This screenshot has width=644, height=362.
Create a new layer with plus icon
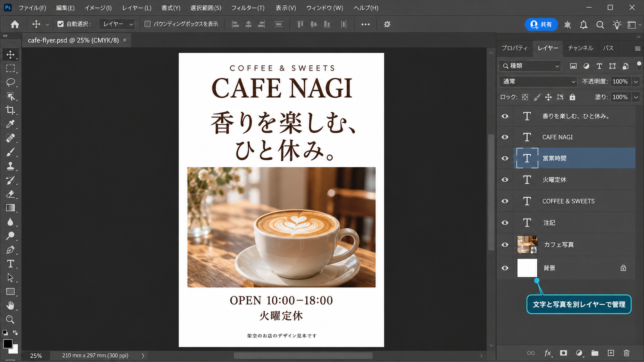tap(611, 353)
